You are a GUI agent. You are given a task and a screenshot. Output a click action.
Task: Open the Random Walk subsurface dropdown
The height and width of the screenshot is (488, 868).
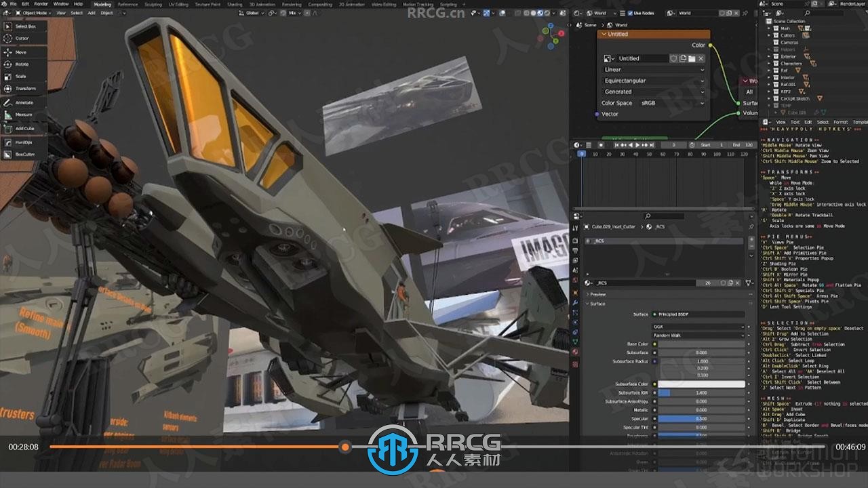pyautogui.click(x=698, y=335)
